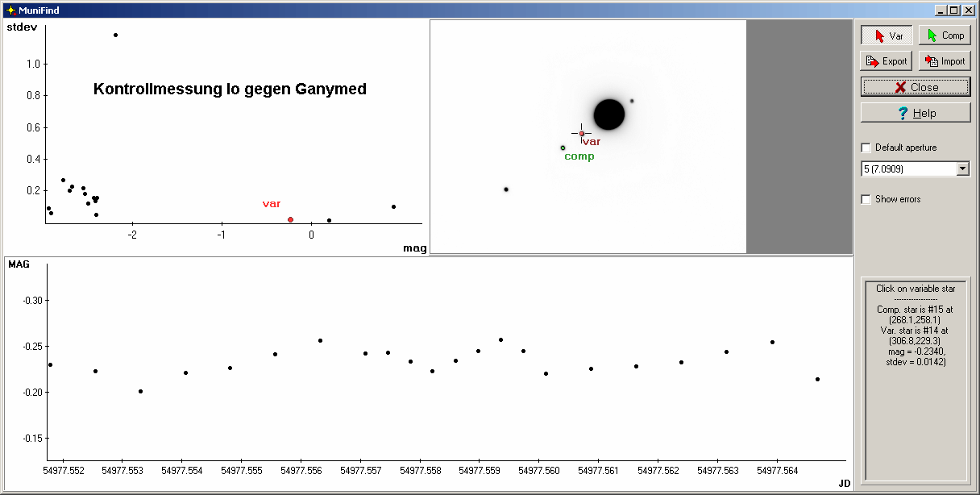Image resolution: width=980 pixels, height=495 pixels.
Task: Select the red var point in stdev plot
Action: [x=290, y=219]
